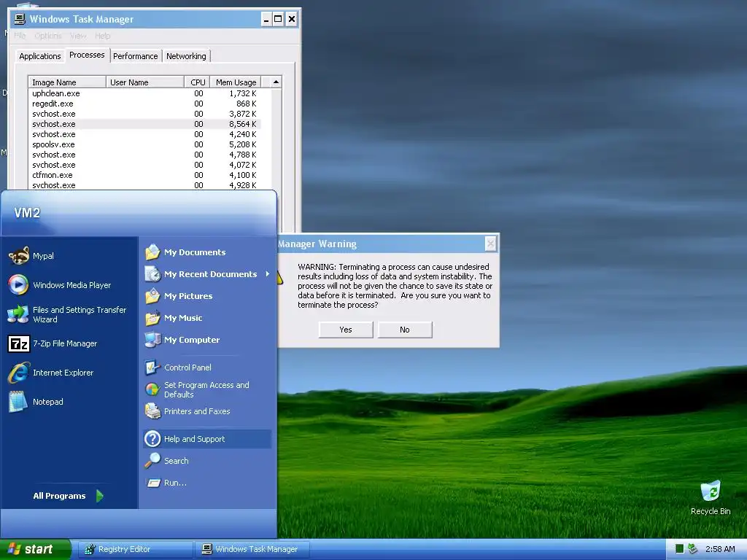Sort processes by Mem Usage column

coord(236,82)
